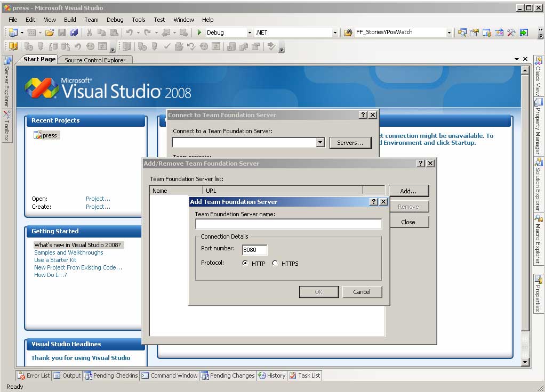545x392 pixels.
Task: Open the Server Explorer side tab
Action: (x=6, y=82)
